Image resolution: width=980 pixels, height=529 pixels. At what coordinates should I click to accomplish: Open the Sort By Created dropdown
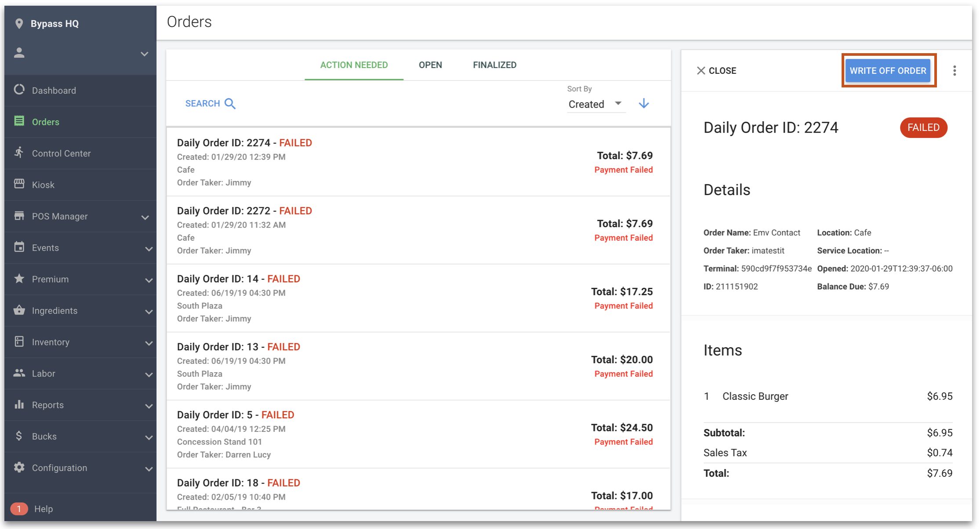[595, 104]
